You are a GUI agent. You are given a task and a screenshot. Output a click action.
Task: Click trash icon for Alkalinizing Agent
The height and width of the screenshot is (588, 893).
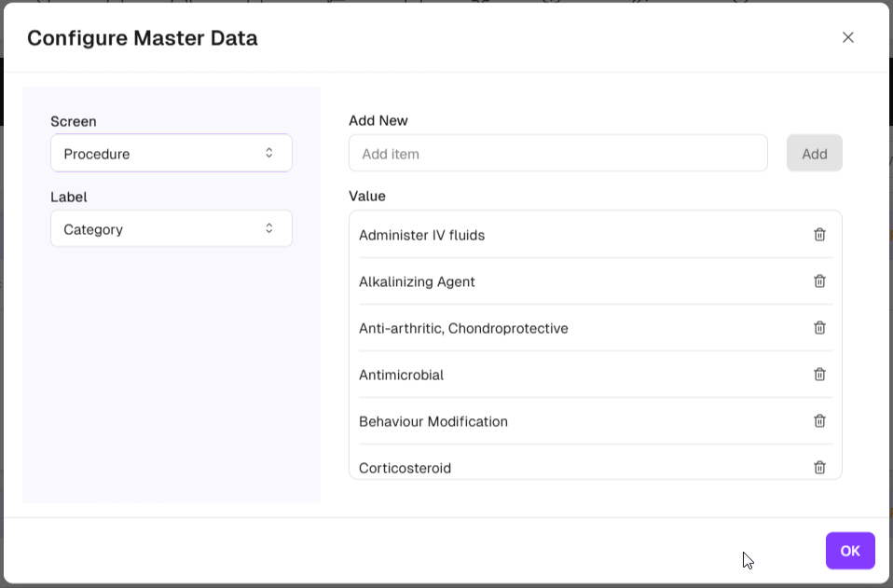[819, 281]
